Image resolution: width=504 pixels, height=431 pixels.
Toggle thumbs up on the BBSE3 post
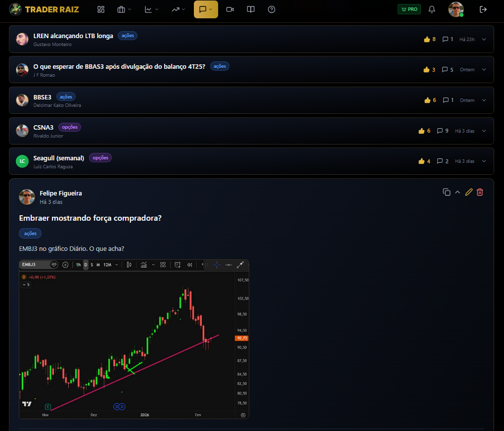pos(427,100)
